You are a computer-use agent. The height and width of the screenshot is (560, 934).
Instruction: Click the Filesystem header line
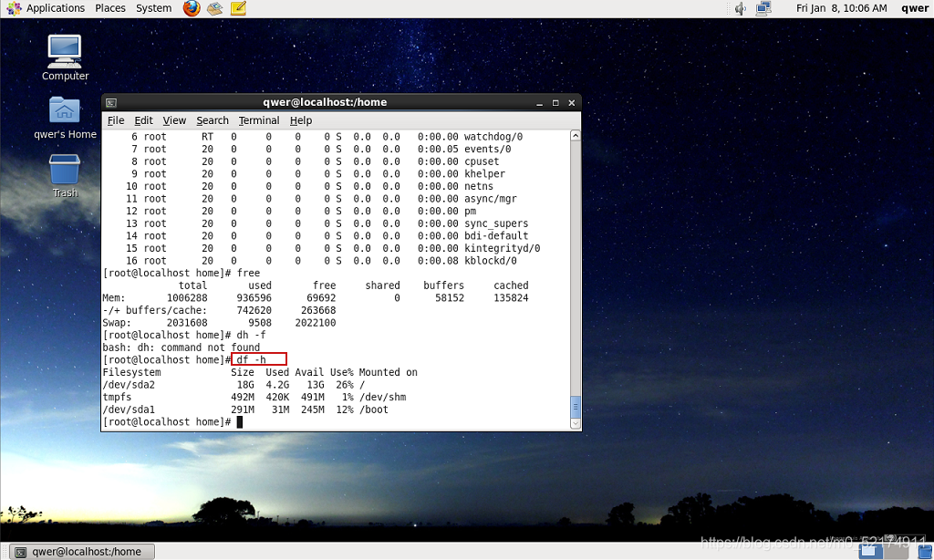[260, 372]
